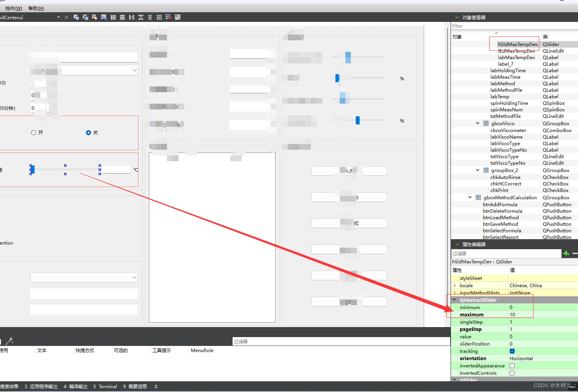Click the Lay Out Vertically icon
The height and width of the screenshot is (392, 578).
[x=122, y=17]
